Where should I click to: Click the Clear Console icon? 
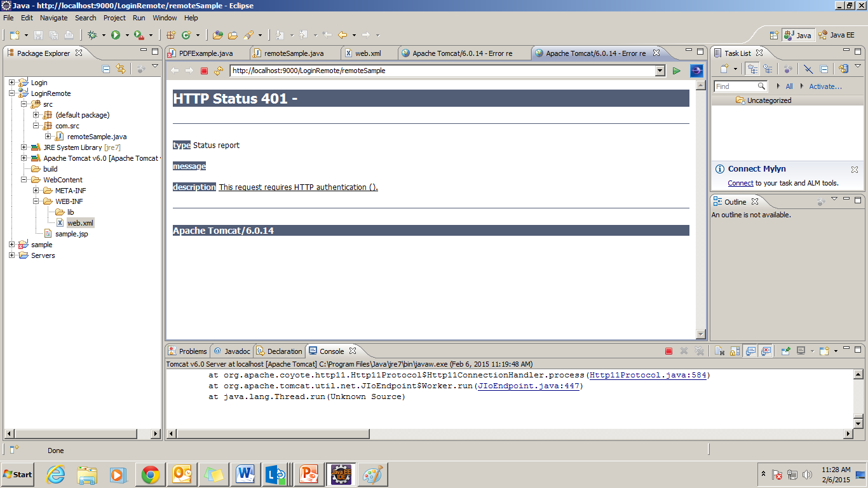(719, 351)
